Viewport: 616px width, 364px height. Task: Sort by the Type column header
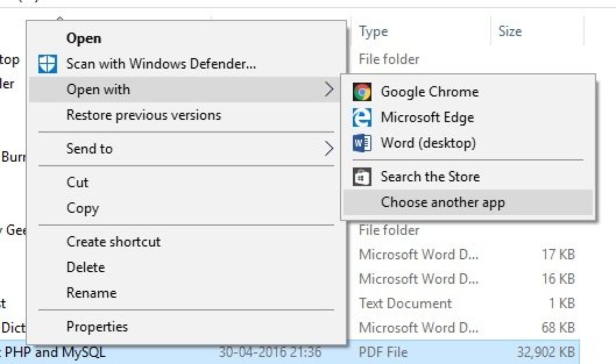[373, 32]
